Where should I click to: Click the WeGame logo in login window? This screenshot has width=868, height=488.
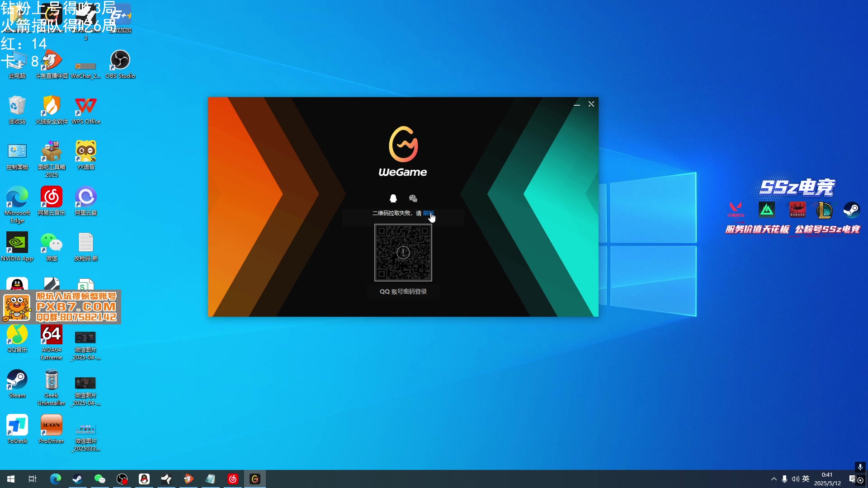pyautogui.click(x=403, y=151)
